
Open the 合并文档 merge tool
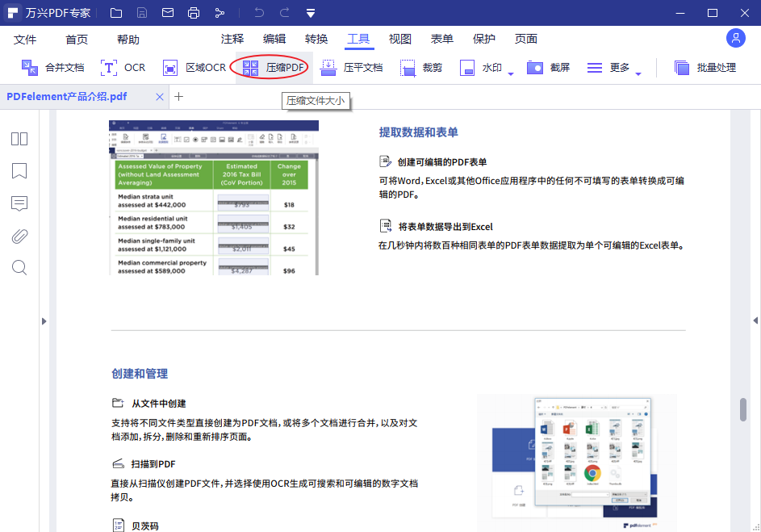coord(52,68)
